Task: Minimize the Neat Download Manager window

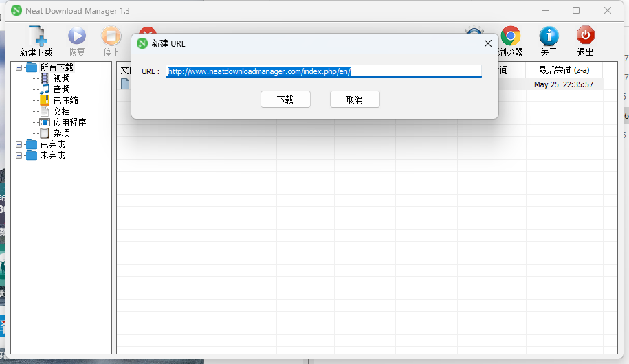Action: 544,11
